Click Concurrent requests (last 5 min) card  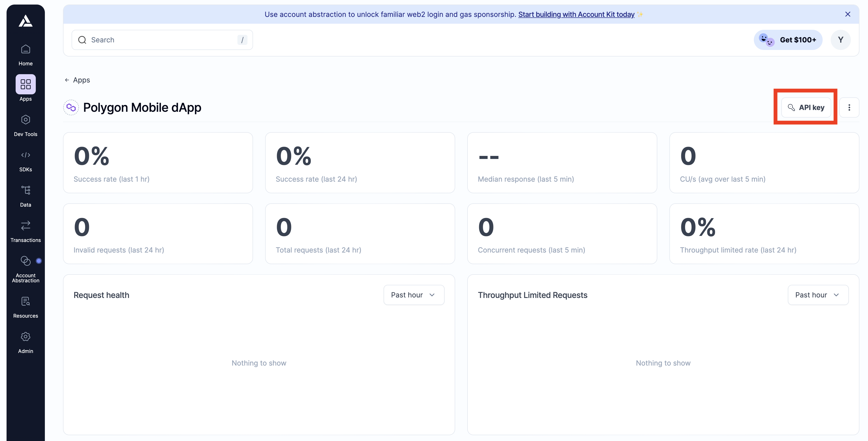point(562,233)
